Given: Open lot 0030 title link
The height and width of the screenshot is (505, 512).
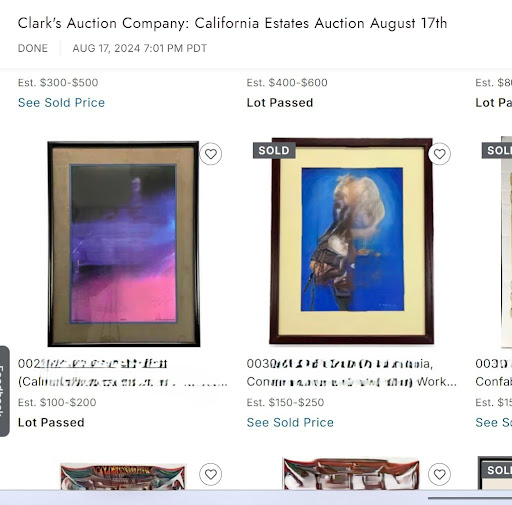Looking at the screenshot, I should pyautogui.click(x=351, y=372).
